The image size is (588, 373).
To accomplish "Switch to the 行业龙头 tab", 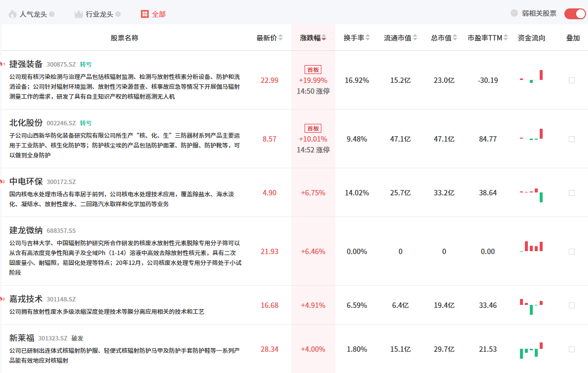I will pos(99,14).
